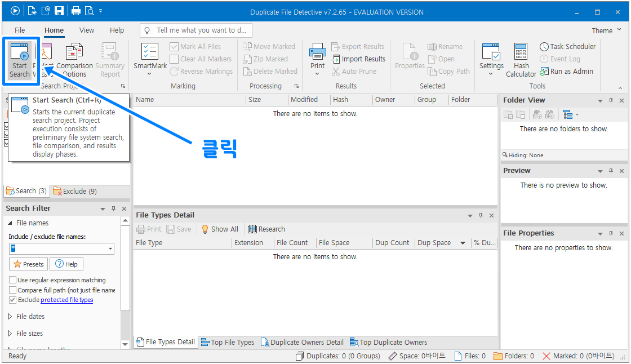Click Copy Path

click(448, 72)
